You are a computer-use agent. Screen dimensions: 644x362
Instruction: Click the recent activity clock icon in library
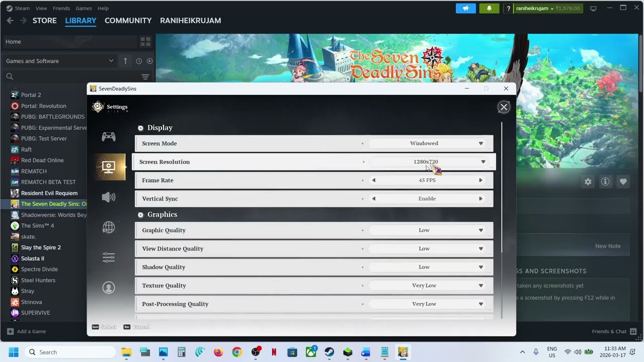[139, 61]
